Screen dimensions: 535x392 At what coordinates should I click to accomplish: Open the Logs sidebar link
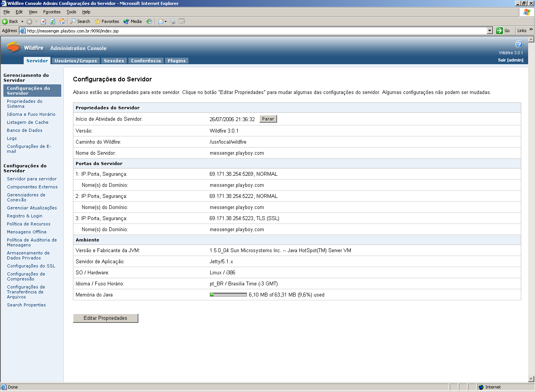point(12,138)
